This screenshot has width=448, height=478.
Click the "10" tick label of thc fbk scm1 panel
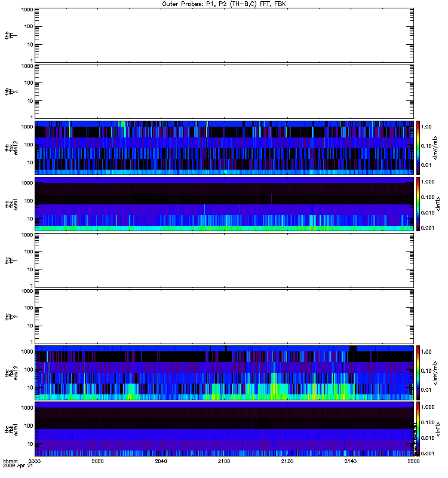click(30, 444)
